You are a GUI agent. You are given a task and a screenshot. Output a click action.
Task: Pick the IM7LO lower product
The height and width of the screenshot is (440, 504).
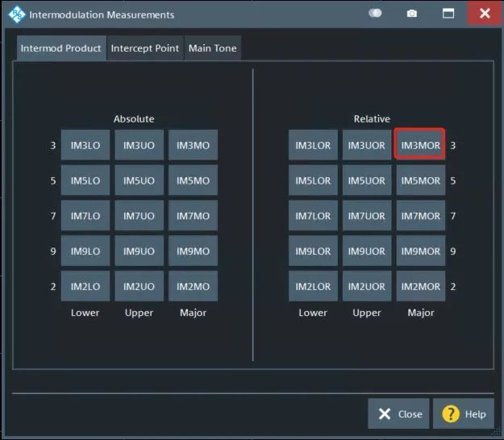85,216
